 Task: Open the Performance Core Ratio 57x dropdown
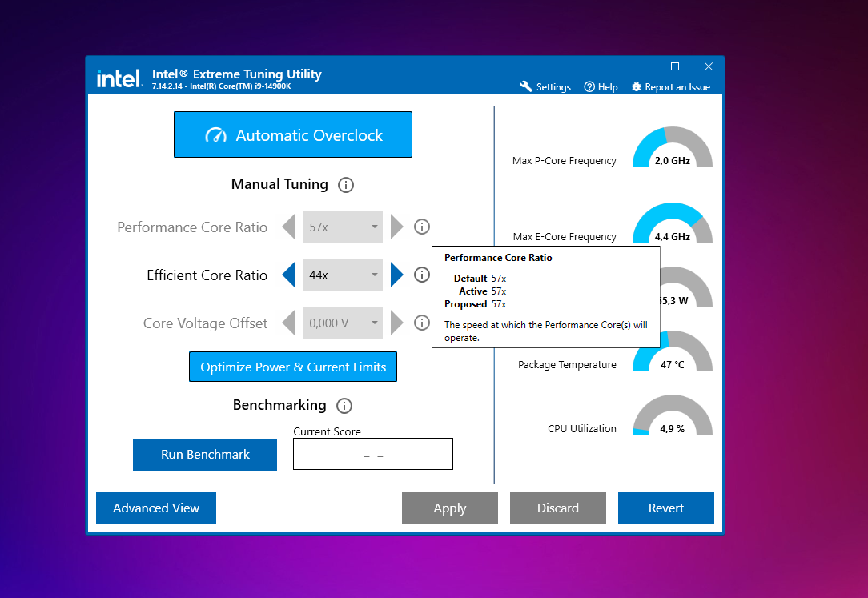tap(343, 227)
